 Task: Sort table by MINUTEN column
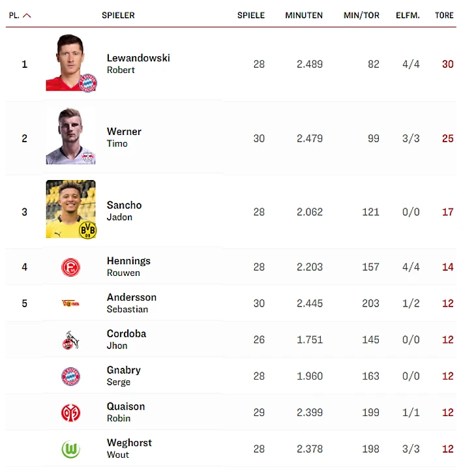pos(304,16)
